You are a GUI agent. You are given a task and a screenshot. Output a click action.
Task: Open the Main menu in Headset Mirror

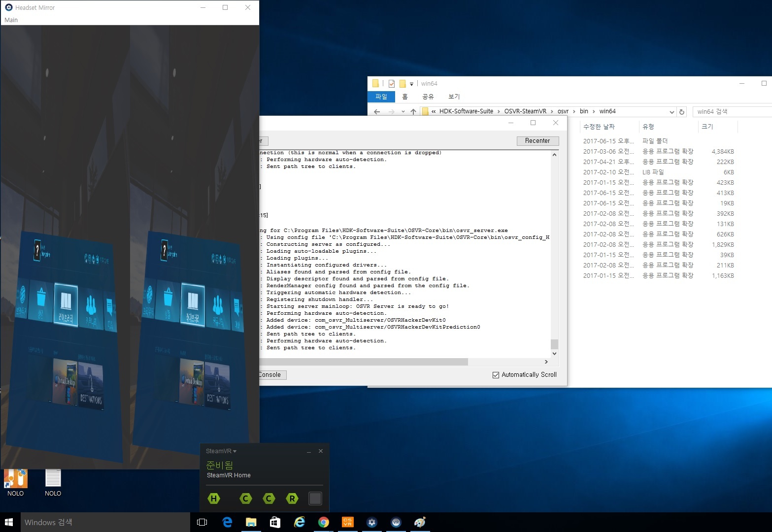tap(11, 20)
